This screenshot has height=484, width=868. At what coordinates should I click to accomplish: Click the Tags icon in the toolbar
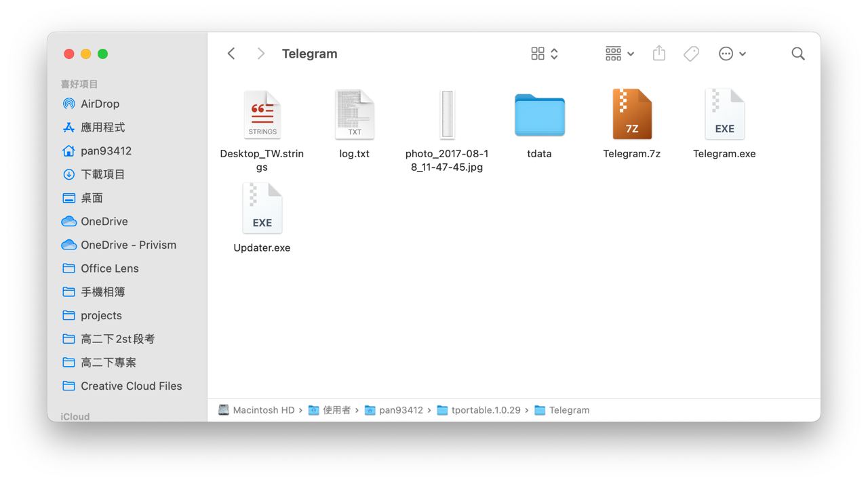point(691,54)
